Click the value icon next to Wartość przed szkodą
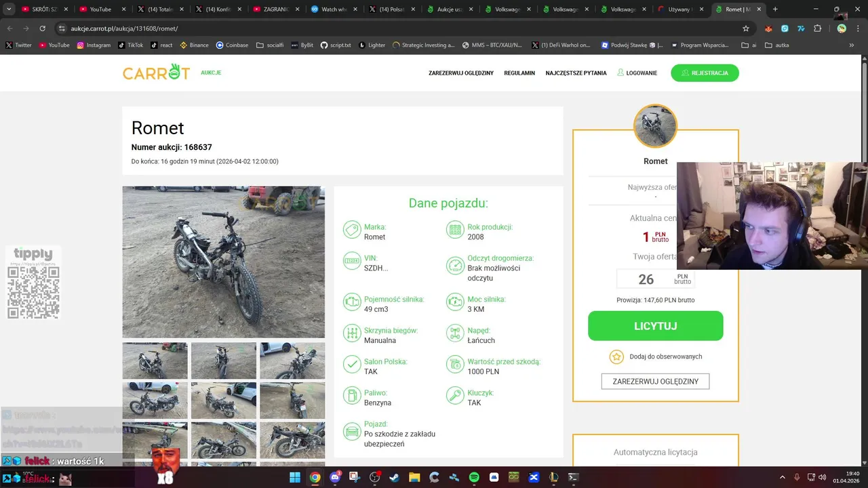 coord(454,364)
